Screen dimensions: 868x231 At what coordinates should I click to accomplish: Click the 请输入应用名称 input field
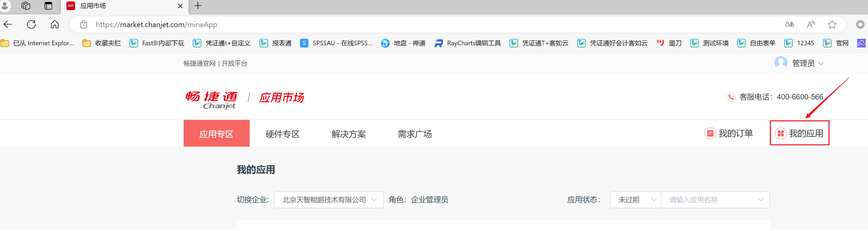click(715, 200)
